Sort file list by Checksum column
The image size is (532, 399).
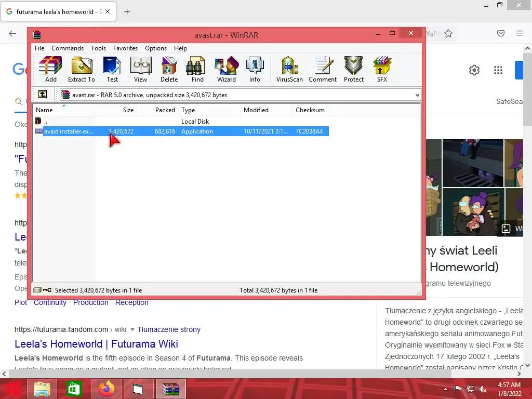tap(310, 110)
